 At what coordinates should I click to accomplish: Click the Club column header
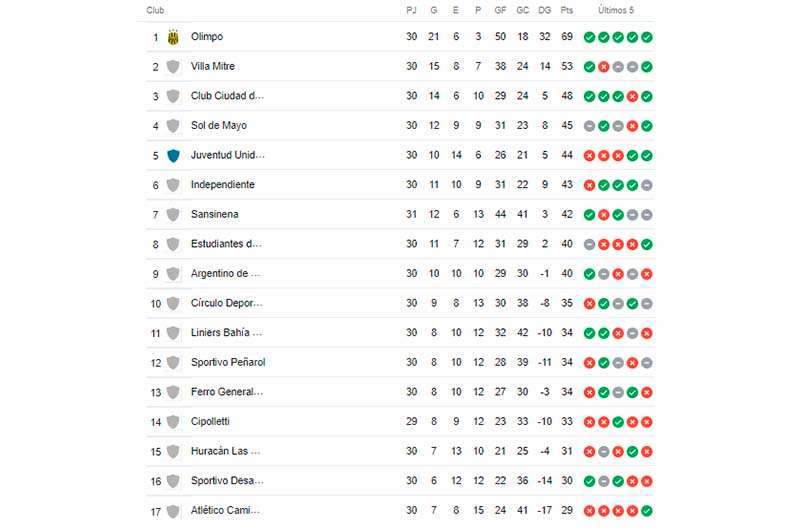155,10
